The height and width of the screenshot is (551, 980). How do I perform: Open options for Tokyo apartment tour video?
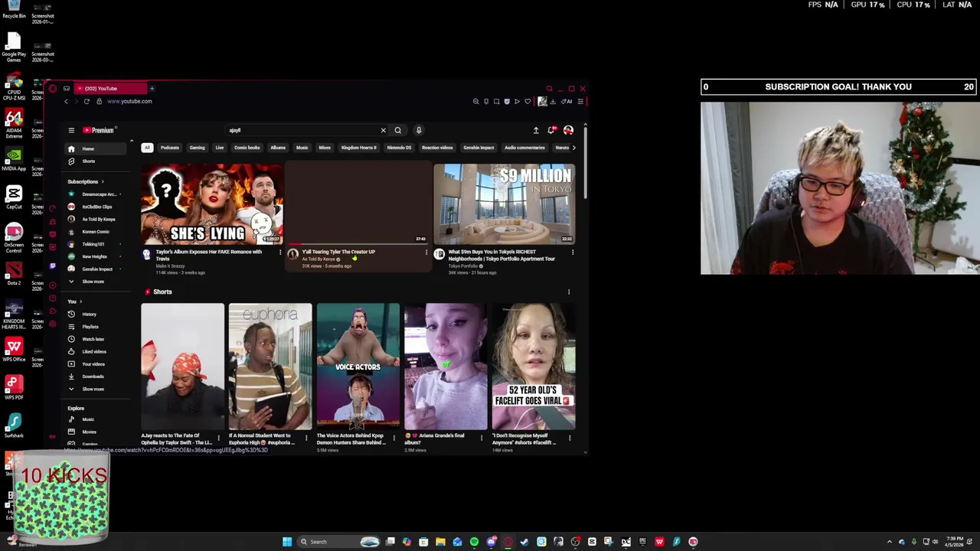click(573, 253)
